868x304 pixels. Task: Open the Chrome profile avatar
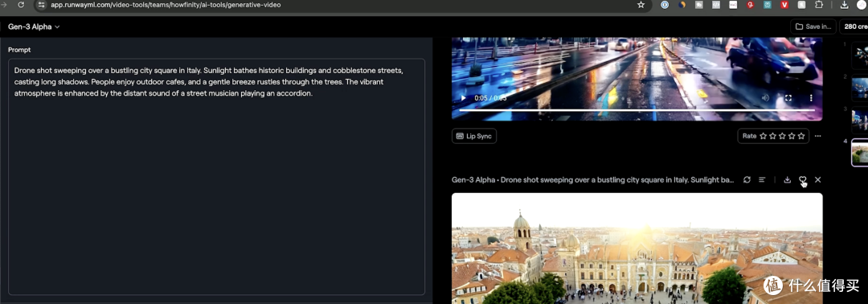tap(862, 5)
